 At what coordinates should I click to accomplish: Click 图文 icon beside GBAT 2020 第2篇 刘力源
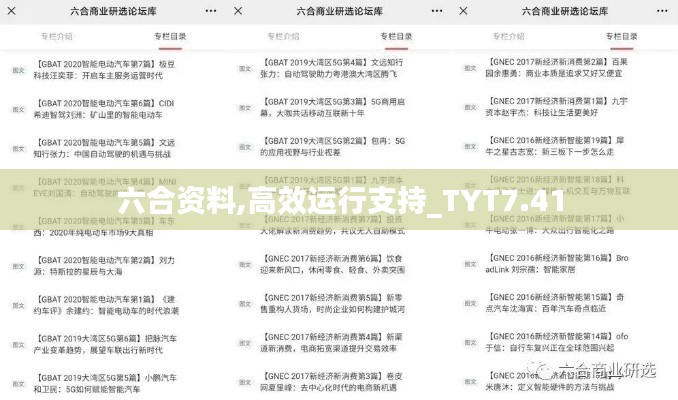pyautogui.click(x=19, y=266)
